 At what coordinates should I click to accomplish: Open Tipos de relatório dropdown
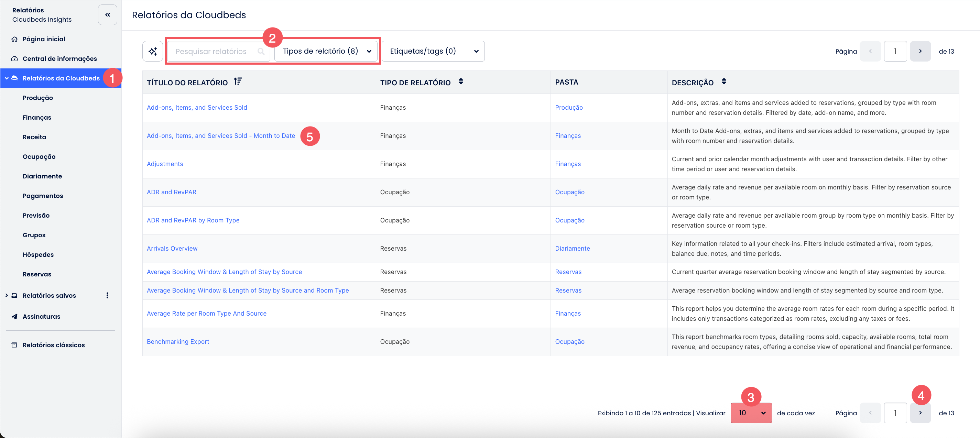[x=326, y=51]
